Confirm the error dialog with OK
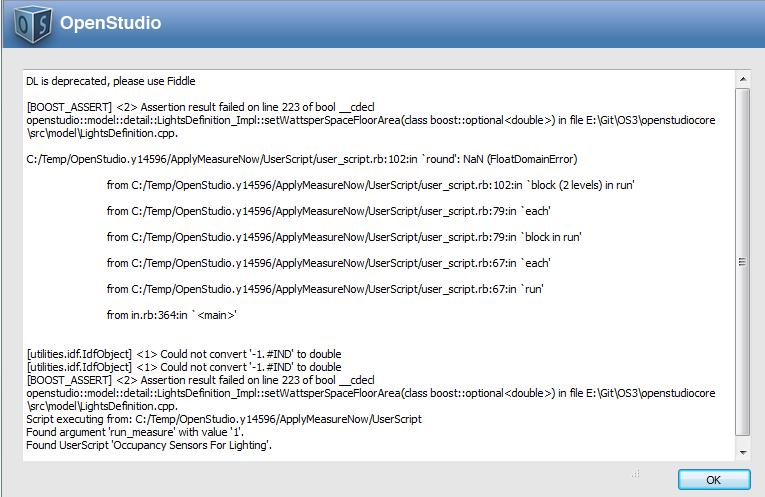765x497 pixels. click(x=714, y=479)
